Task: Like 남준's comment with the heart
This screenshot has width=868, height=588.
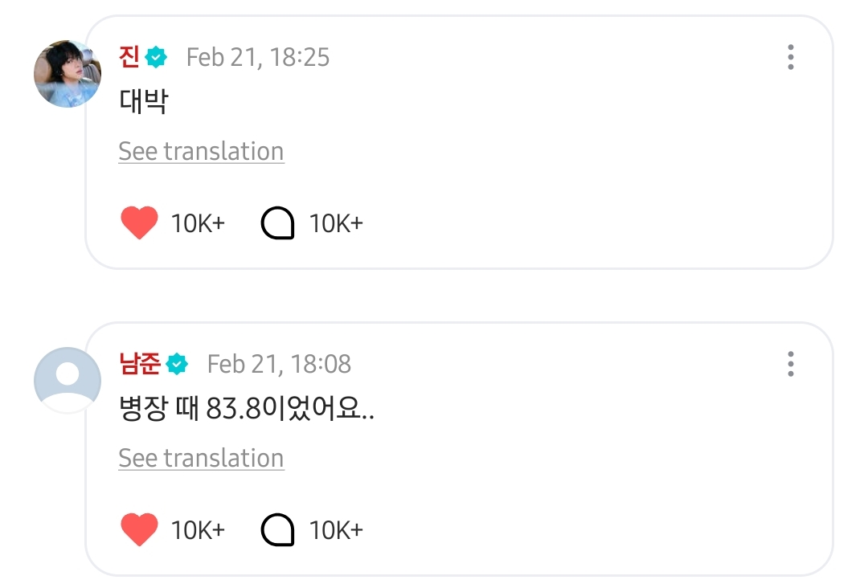Action: point(139,529)
